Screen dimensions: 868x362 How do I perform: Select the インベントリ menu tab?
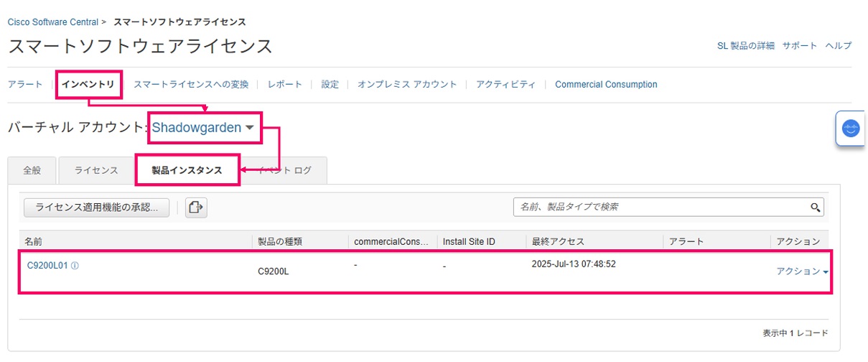(88, 84)
